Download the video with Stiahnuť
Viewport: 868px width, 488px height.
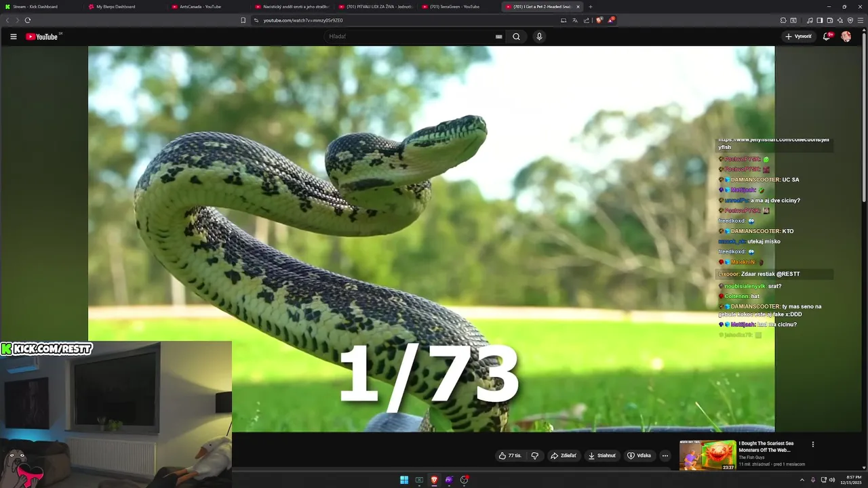602,455
